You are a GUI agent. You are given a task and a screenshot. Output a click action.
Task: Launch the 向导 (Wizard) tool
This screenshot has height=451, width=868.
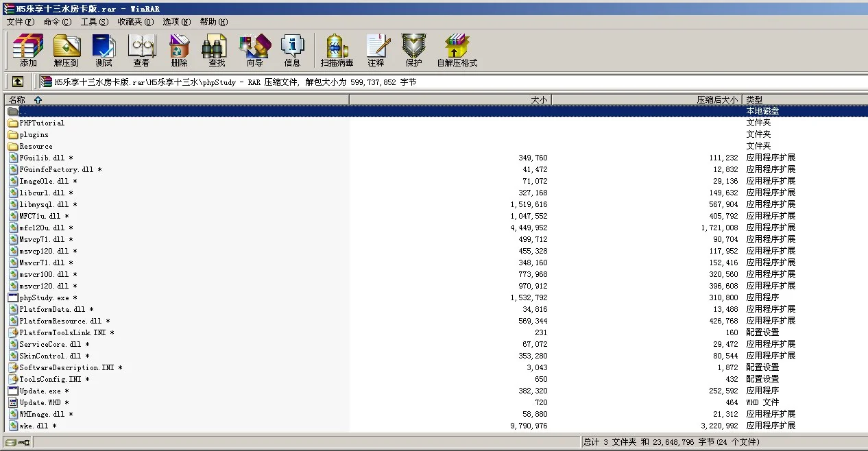tap(254, 51)
